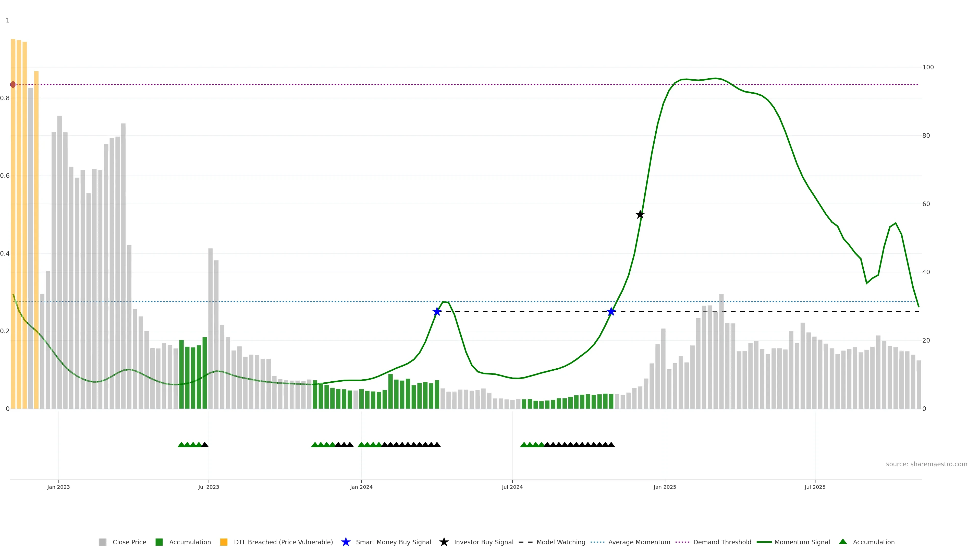Click the Jan 2024 x-axis label

(x=361, y=487)
